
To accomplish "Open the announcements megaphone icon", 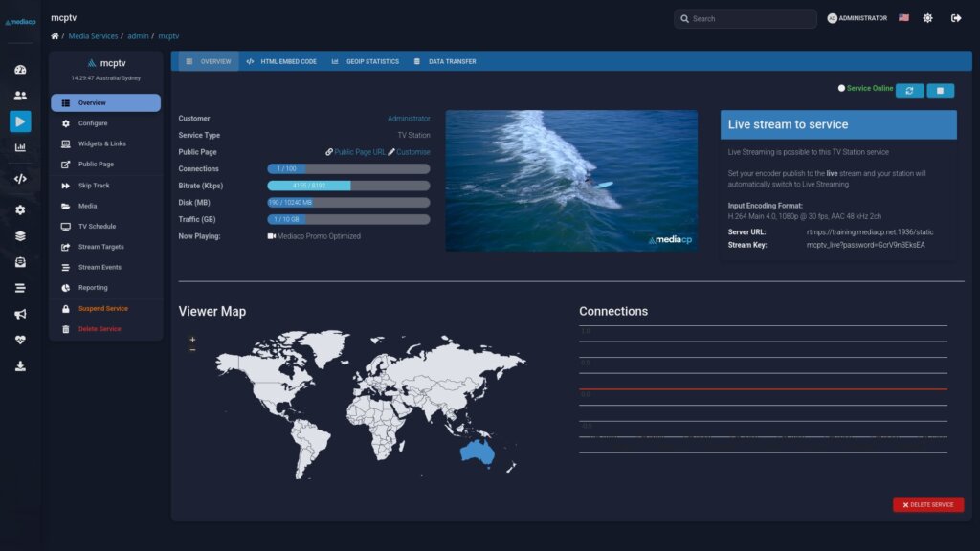I will 20,314.
